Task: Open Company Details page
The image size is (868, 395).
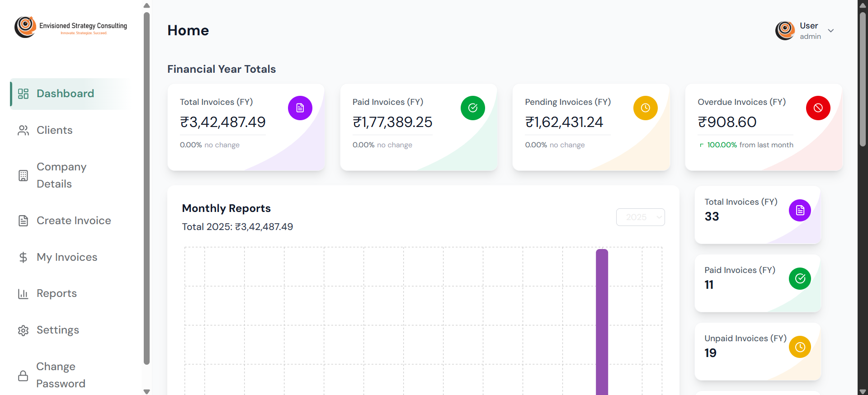Action: pos(61,175)
